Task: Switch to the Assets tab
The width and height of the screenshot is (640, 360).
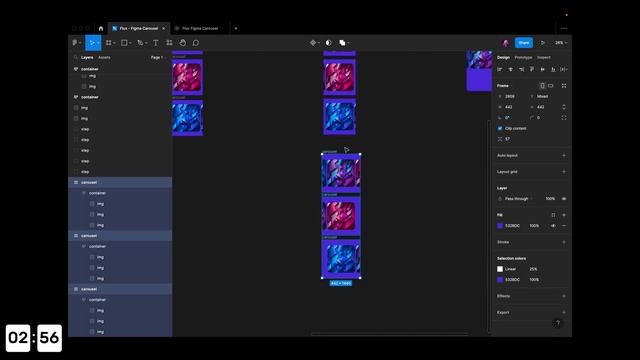Action: tap(104, 58)
